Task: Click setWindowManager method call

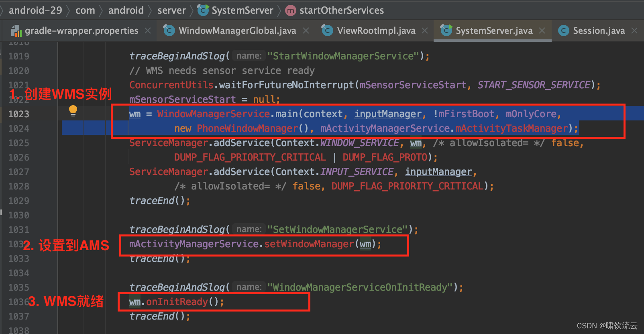Action: point(309,244)
